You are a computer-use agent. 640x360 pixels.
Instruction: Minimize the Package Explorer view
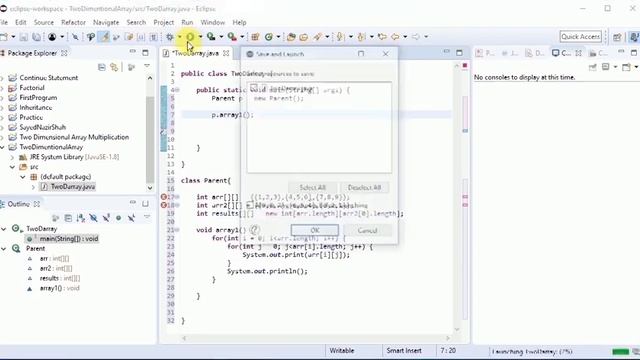[x=133, y=52]
